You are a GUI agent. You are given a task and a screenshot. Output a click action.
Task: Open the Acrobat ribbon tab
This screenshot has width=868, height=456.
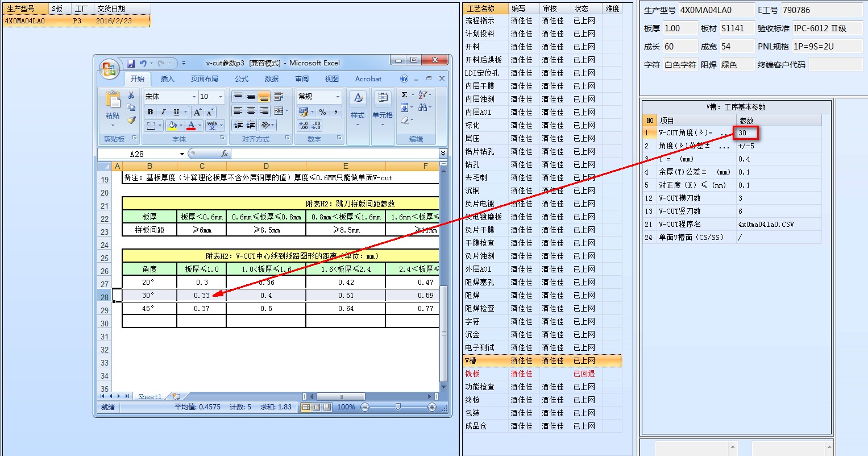(368, 79)
